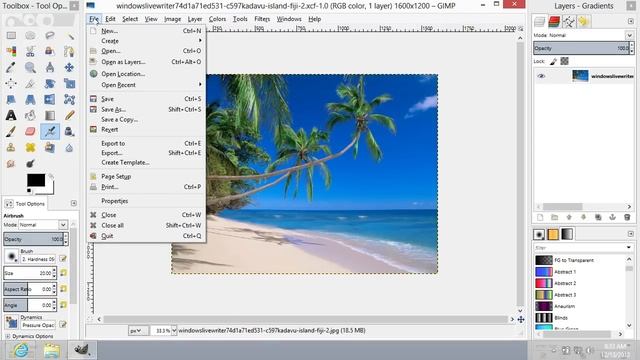Viewport: 640px width, 360px height.
Task: Select the Fuzzy Select wand tool
Action: click(69, 36)
